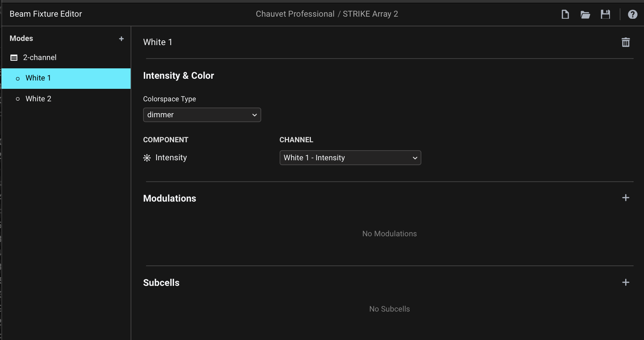Open help via the question mark icon
This screenshot has width=644, height=340.
point(633,14)
